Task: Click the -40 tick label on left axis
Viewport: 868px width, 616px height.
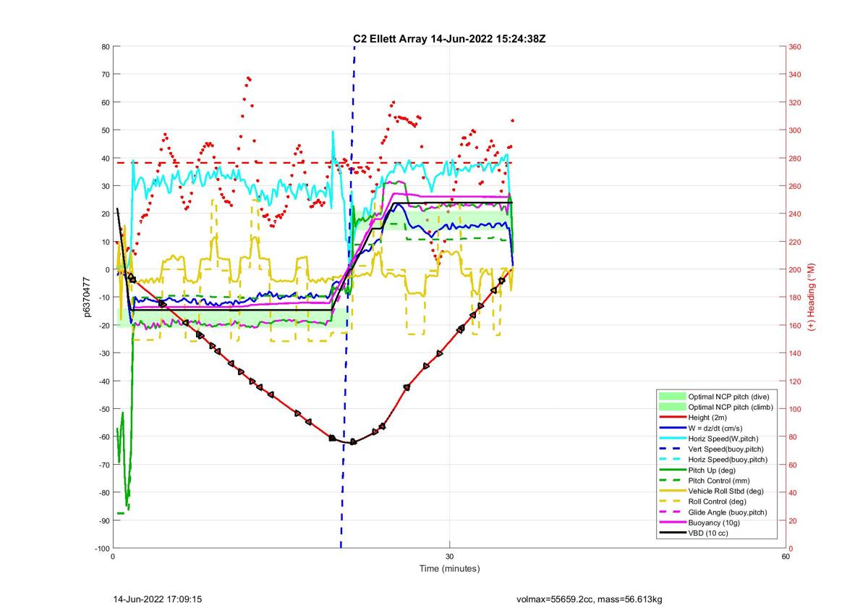Action: [103, 381]
